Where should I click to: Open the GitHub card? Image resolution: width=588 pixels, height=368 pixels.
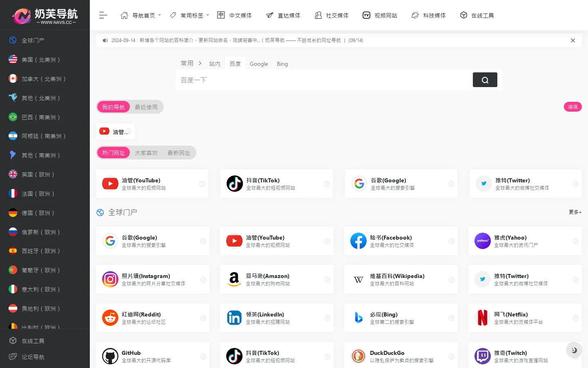pos(153,355)
